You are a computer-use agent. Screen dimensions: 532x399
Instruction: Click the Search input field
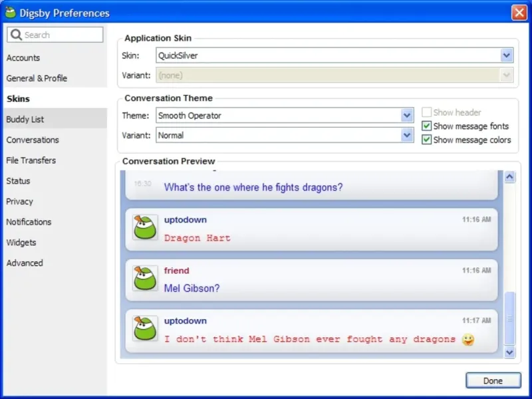coord(55,35)
